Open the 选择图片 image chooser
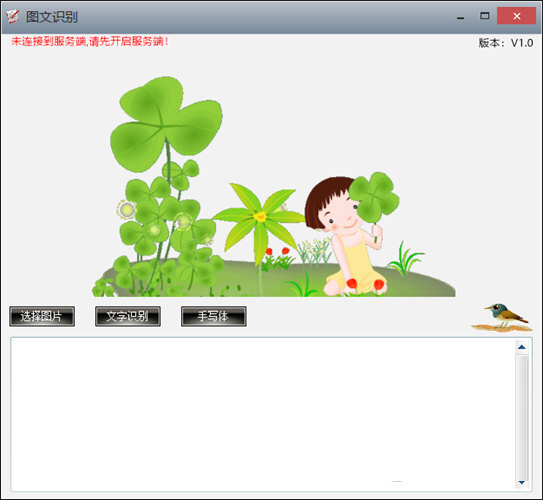The width and height of the screenshot is (543, 500). tap(42, 316)
